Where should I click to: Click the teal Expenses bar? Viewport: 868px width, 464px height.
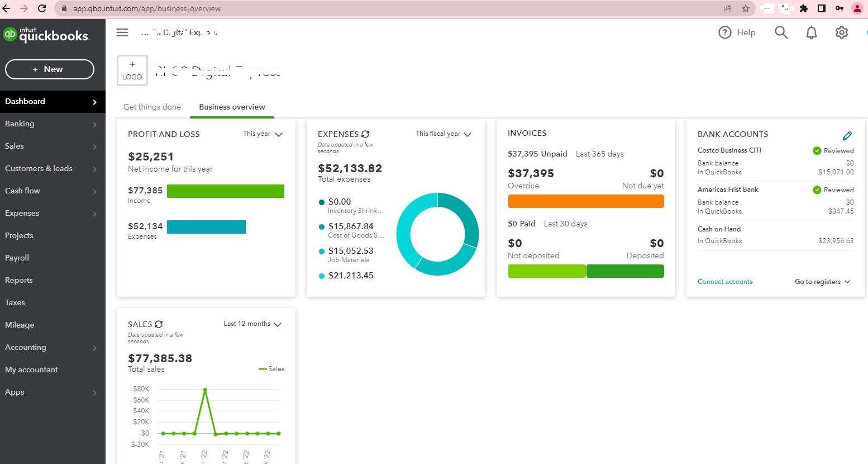tap(206, 226)
